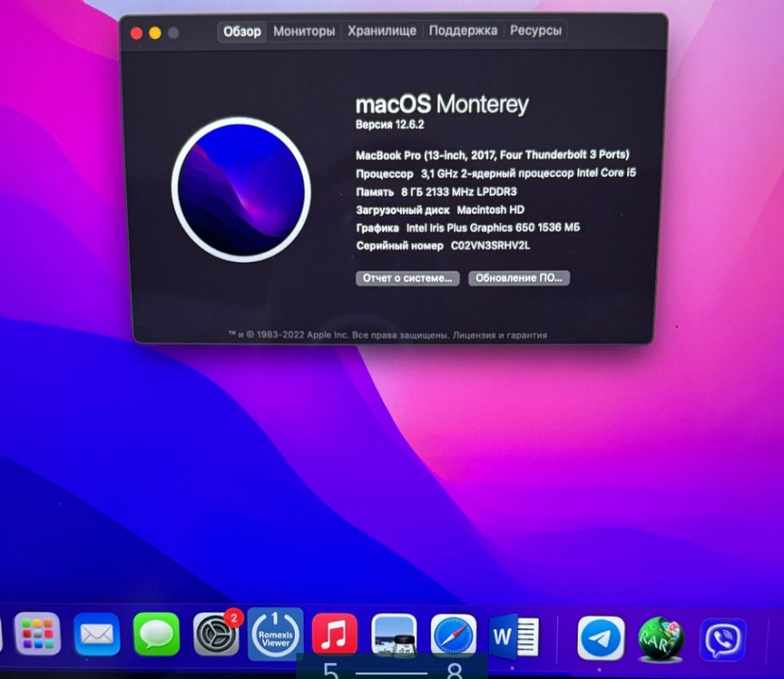Switch to the Мониторы tab
Viewport: 784px width, 679px height.
304,31
